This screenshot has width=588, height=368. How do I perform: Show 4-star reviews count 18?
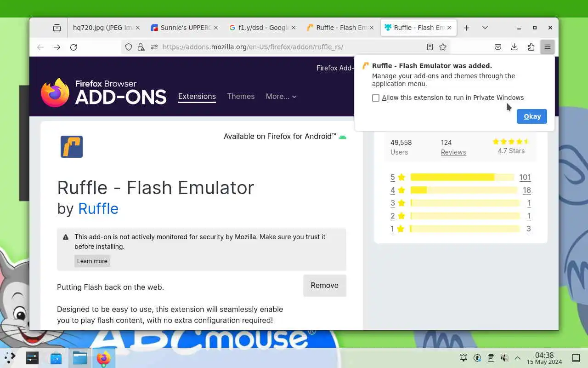(527, 190)
